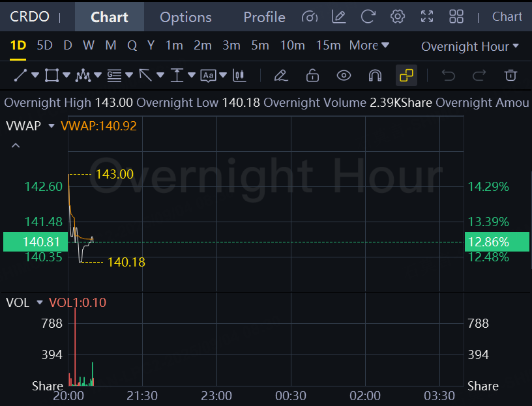Click the eraser/clear drawing brush icon

click(x=281, y=76)
